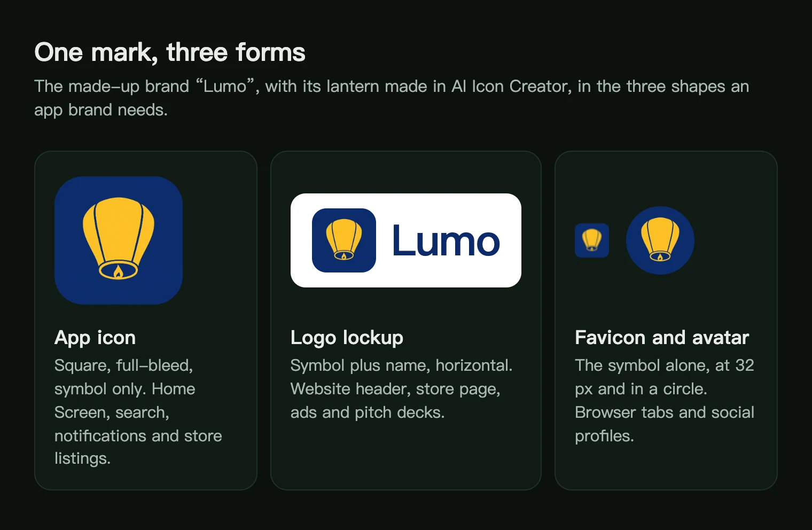Click the description starting "Symbol plus name, horizontal"
Viewport: 812px width, 530px height.
tap(401, 389)
